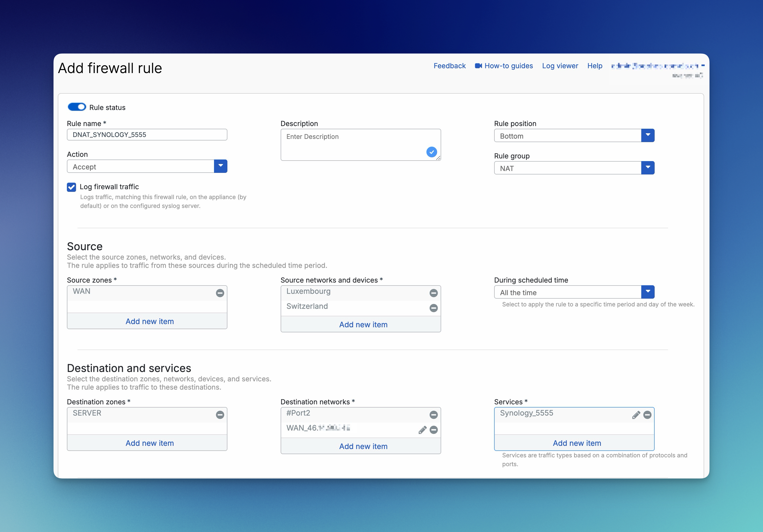Screen dimensions: 763x532
Task: Remove Luxembourg from source networks
Action: click(433, 293)
